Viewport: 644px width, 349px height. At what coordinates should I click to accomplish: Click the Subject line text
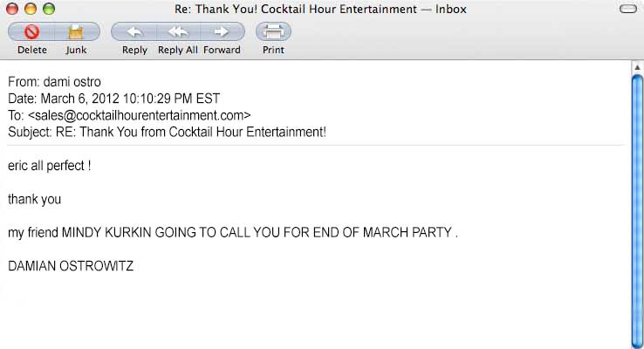[167, 132]
